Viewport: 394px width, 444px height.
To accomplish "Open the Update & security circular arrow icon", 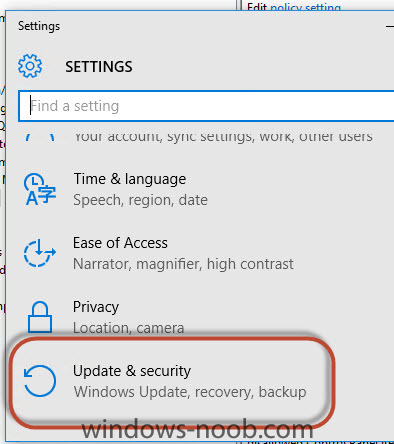I will point(40,381).
